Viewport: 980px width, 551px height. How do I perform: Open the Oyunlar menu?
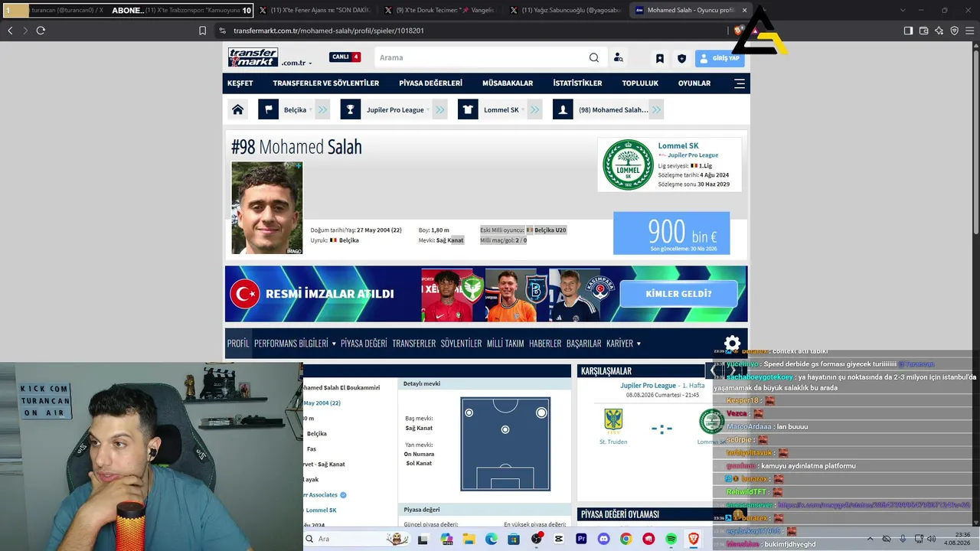pos(694,83)
